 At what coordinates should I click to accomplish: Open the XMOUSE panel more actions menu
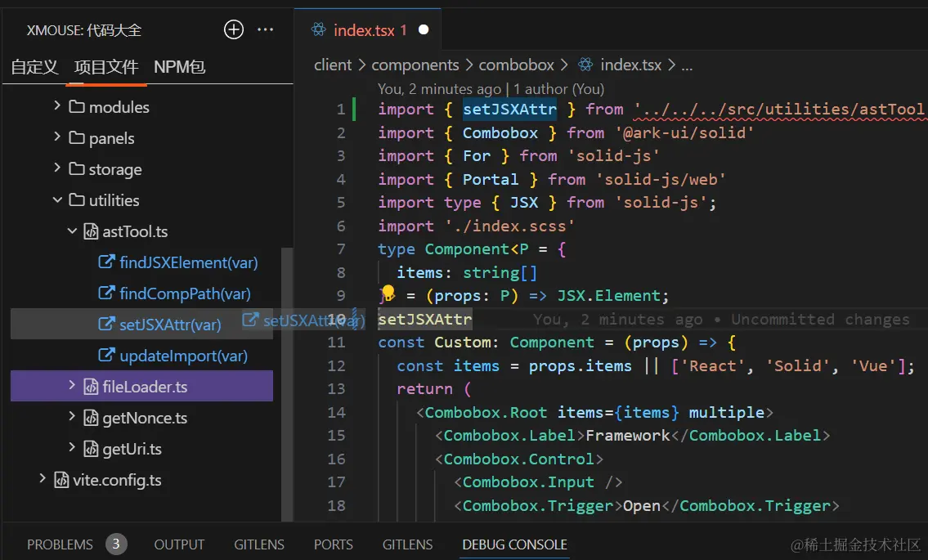pos(266,30)
